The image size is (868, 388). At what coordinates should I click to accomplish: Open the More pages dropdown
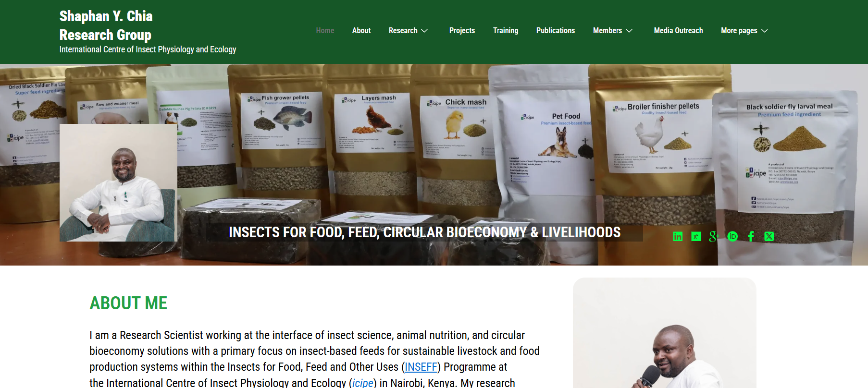click(x=744, y=31)
